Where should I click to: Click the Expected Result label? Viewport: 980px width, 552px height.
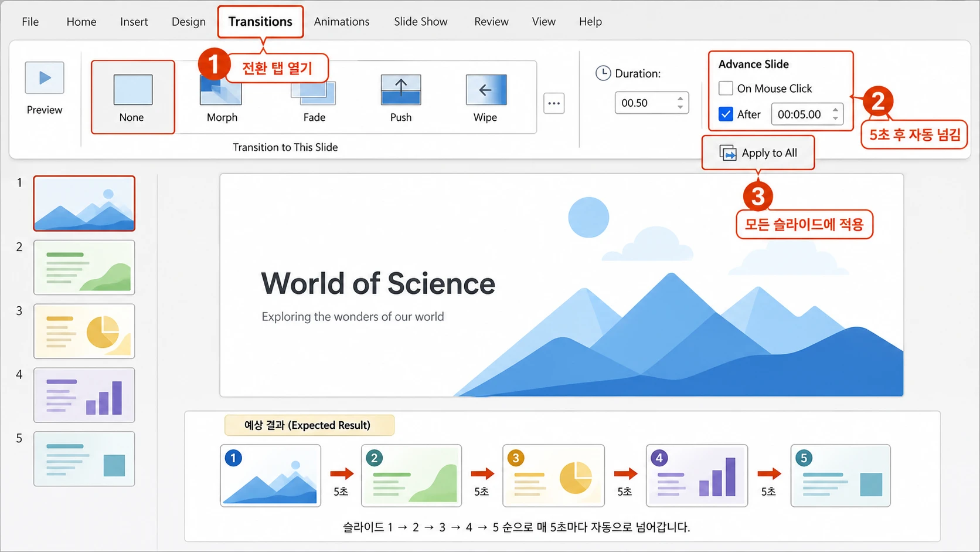coord(309,425)
